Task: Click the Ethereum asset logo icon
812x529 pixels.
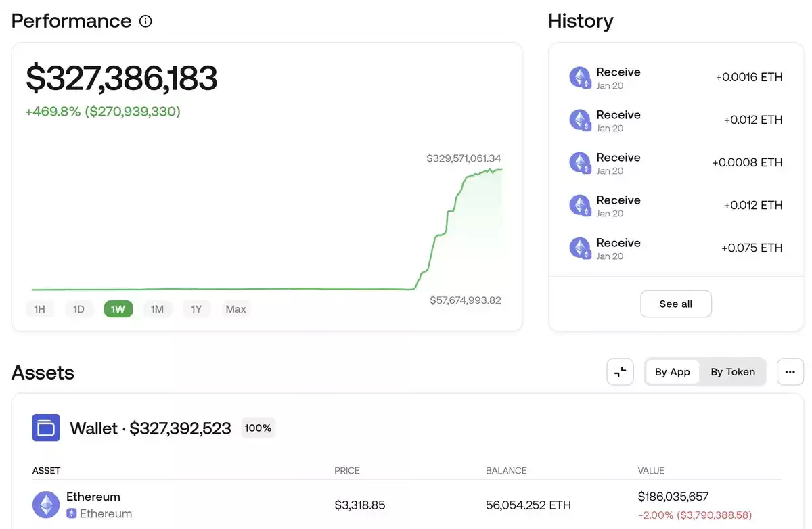Action: [46, 505]
